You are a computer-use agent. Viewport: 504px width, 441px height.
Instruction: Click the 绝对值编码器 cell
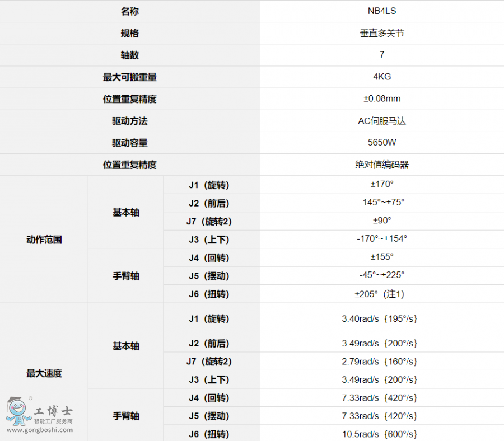381,165
